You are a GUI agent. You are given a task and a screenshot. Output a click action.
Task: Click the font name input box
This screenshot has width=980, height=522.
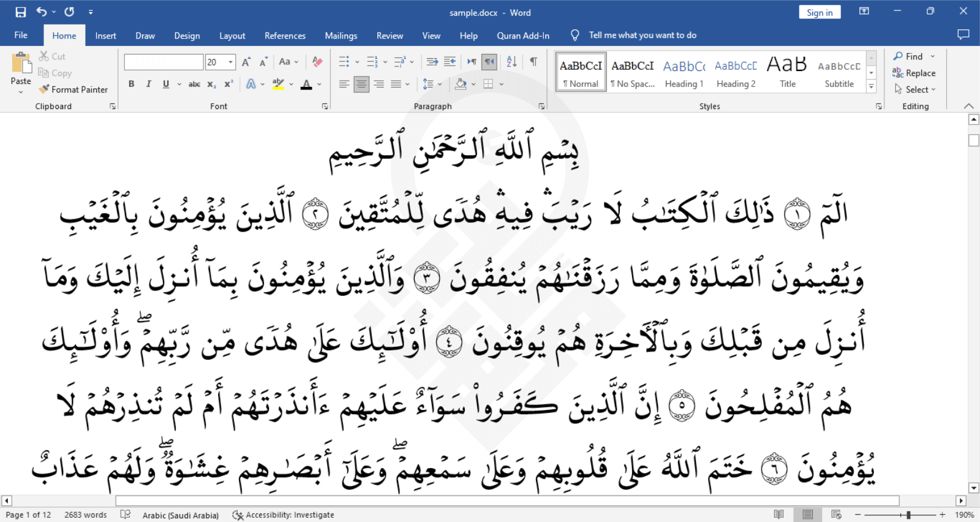pyautogui.click(x=164, y=62)
